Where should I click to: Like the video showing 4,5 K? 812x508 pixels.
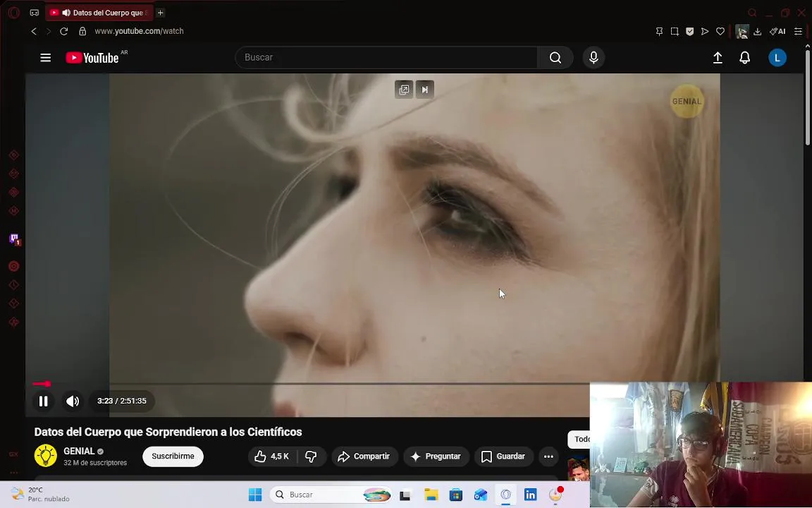coord(271,456)
